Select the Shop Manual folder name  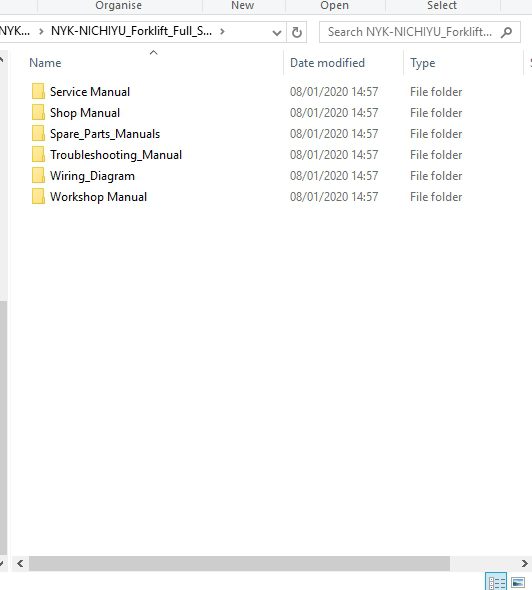pos(85,113)
